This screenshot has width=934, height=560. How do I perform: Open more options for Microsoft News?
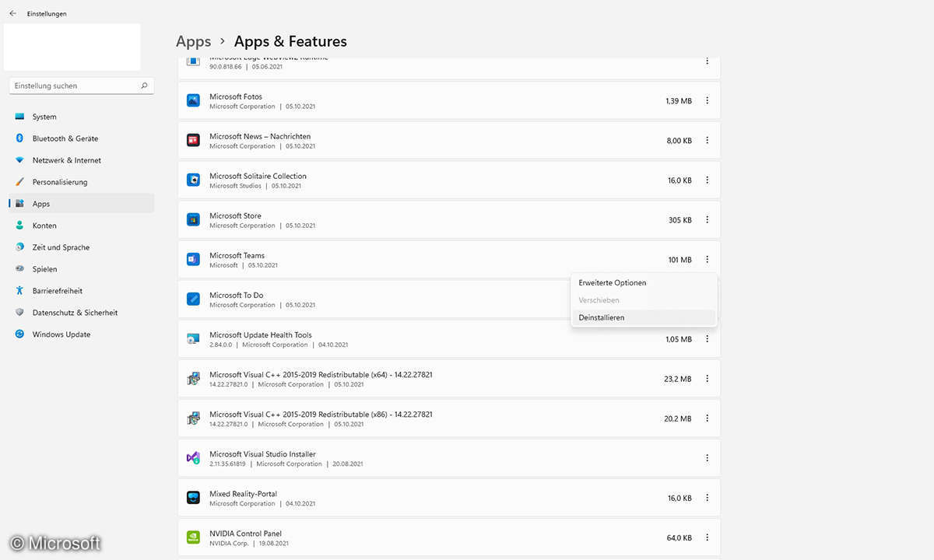pyautogui.click(x=707, y=140)
